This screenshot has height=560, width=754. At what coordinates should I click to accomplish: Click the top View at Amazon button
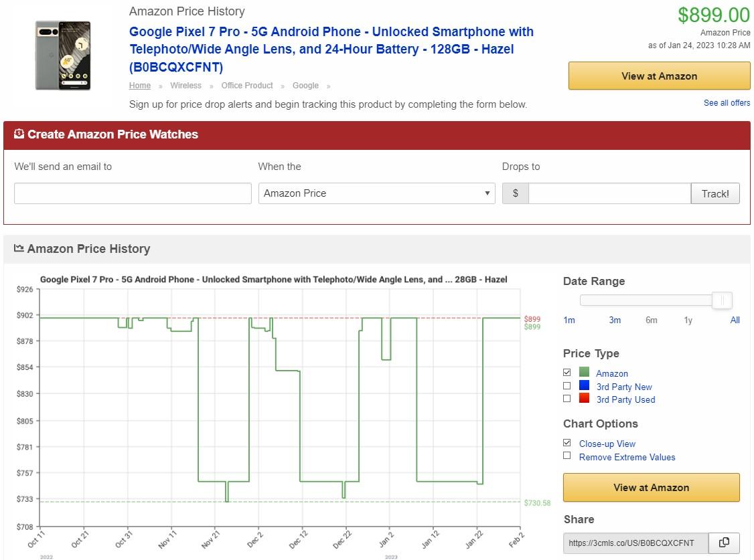659,76
